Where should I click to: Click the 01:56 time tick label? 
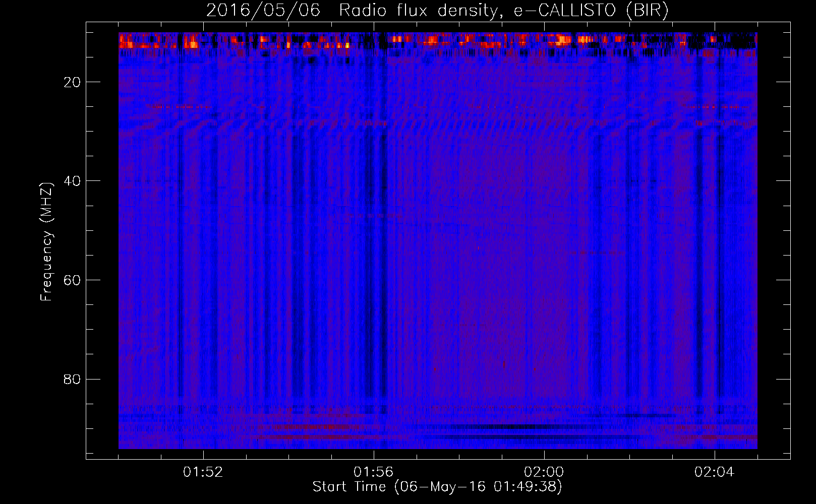[374, 472]
